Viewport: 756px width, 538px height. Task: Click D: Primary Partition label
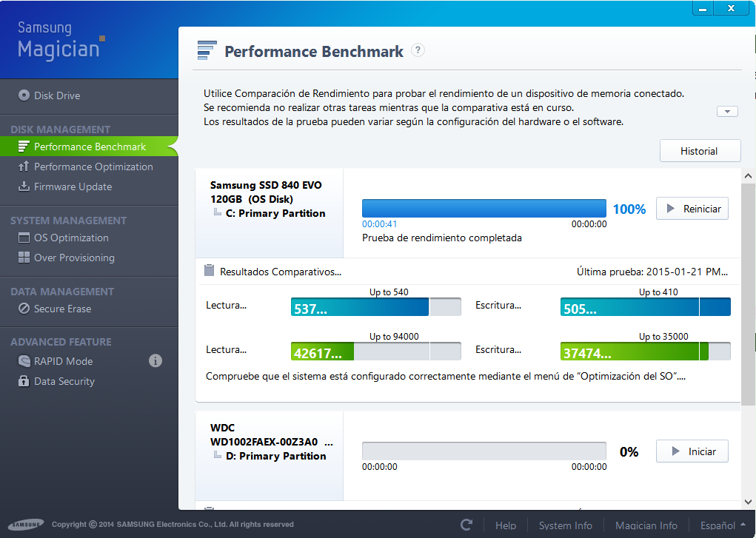(x=275, y=456)
